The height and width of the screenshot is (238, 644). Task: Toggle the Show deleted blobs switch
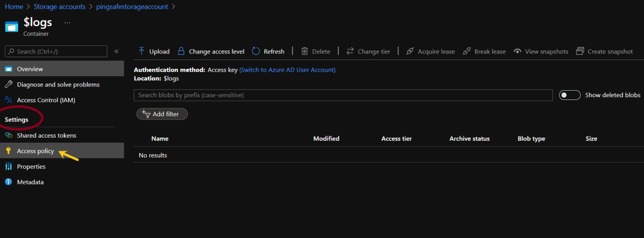point(569,95)
